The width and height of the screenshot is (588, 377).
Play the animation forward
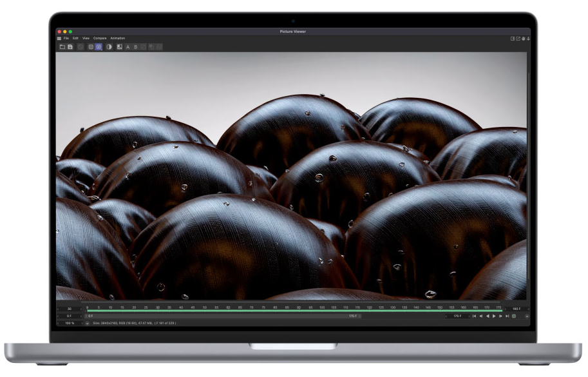494,316
